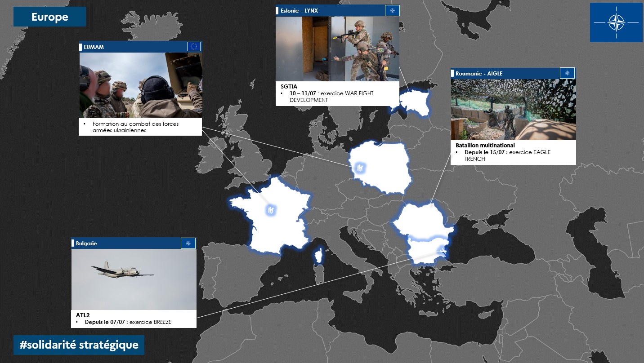Screen dimensions: 644x363
Task: Click the ATL2 heading text
Action: pos(83,315)
